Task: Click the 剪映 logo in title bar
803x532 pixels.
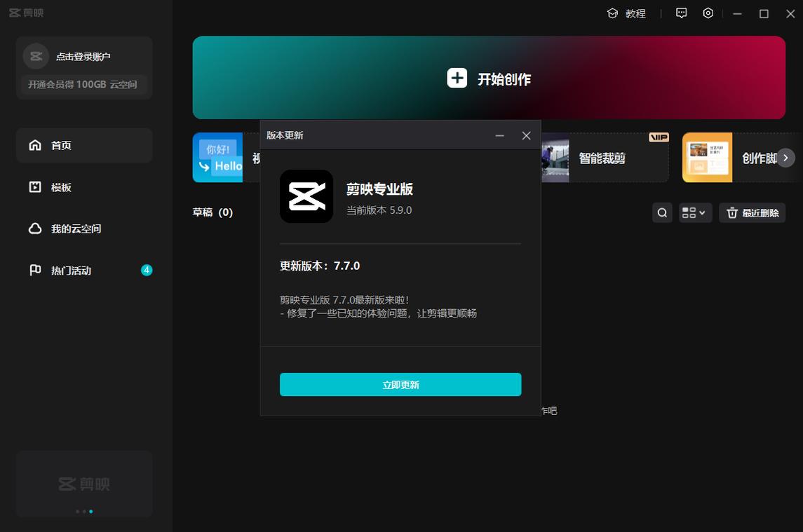Action: pyautogui.click(x=26, y=13)
